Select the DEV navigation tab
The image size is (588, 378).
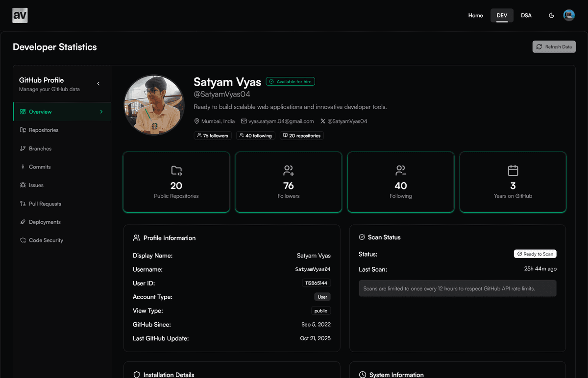click(502, 15)
